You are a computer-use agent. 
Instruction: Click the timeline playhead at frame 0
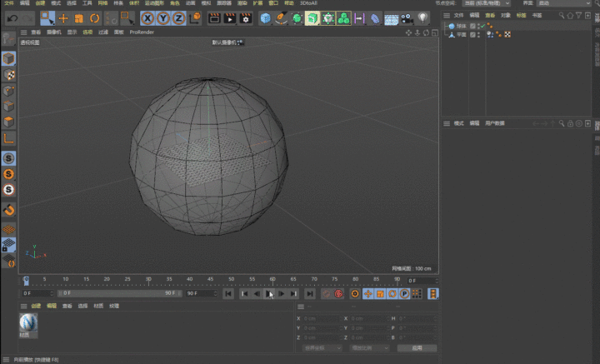click(x=26, y=281)
